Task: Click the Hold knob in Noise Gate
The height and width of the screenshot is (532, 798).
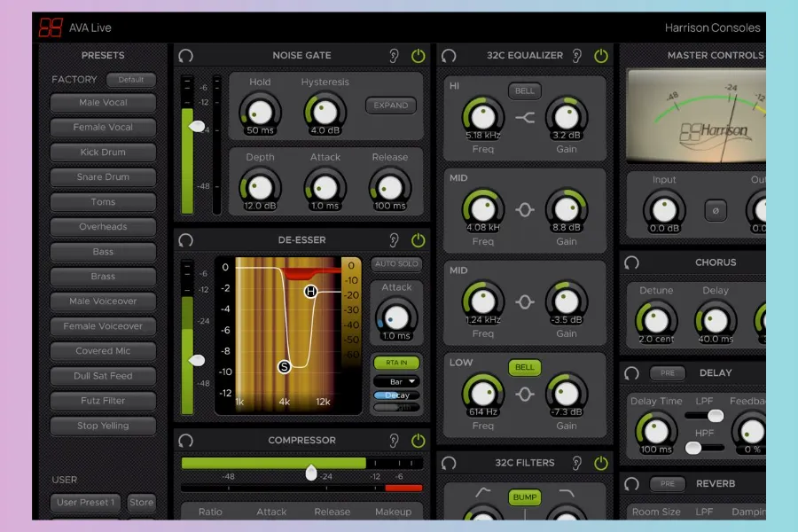Action: (260, 112)
